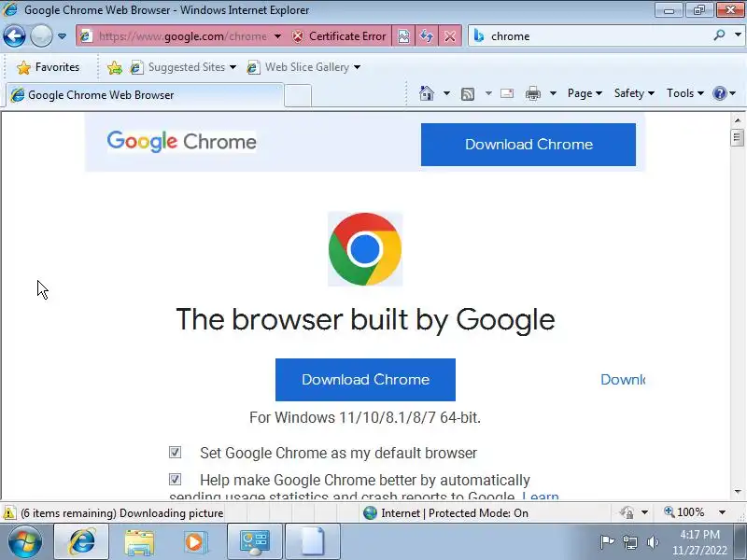
Task: Click the status bar warning icon
Action: (x=9, y=512)
